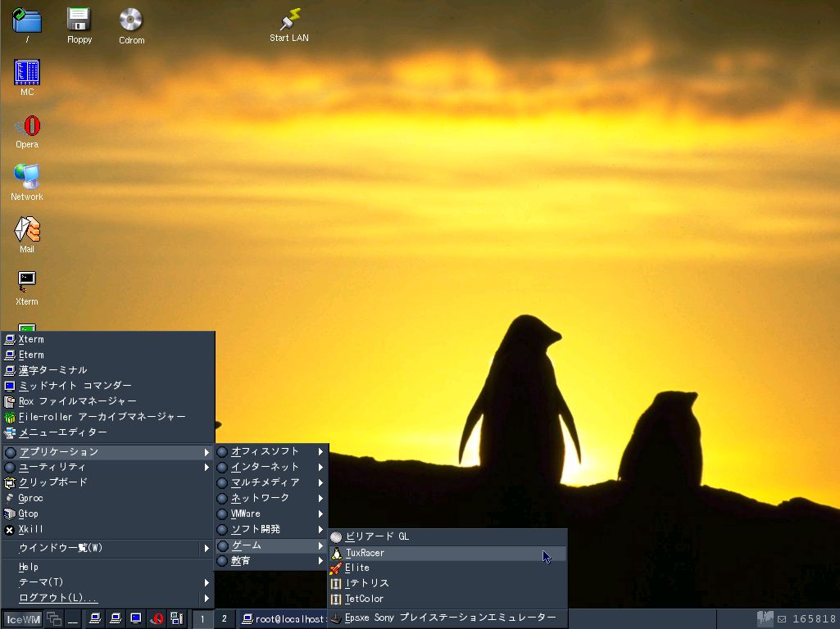
Task: Click the taskbar clock showing 165818
Action: coord(815,619)
